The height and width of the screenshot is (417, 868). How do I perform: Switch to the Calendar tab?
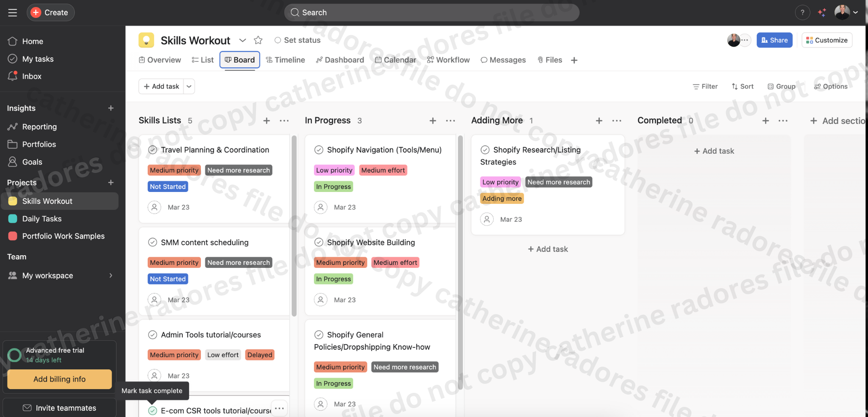point(395,60)
